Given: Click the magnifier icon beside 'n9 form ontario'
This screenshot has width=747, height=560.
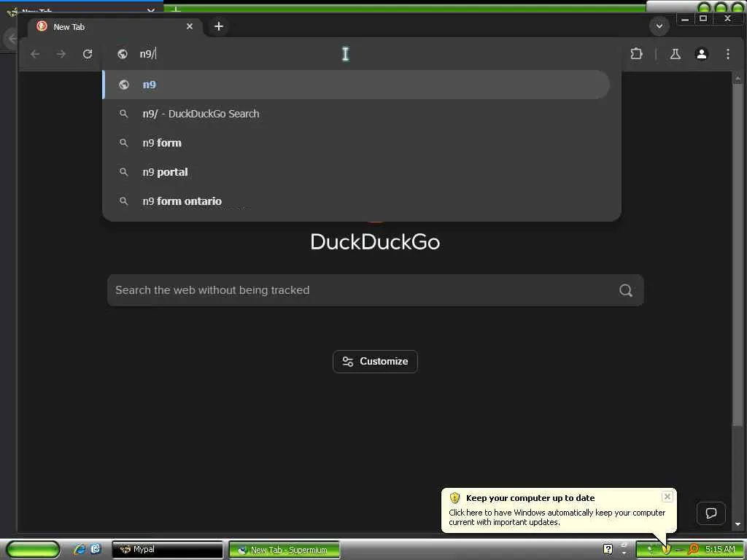Looking at the screenshot, I should 123,201.
